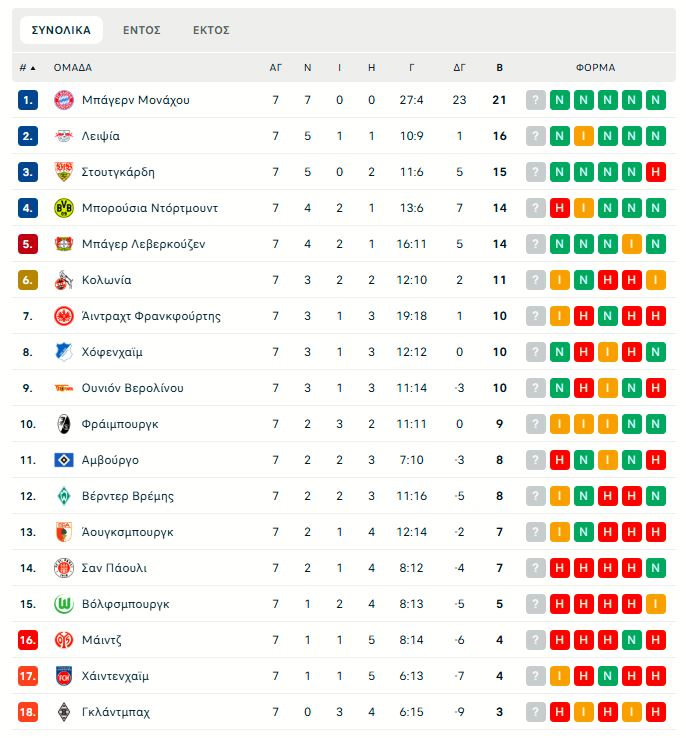Open the Χόφενχαϊμ team link
Screen dimensions: 686x738
pyautogui.click(x=113, y=352)
